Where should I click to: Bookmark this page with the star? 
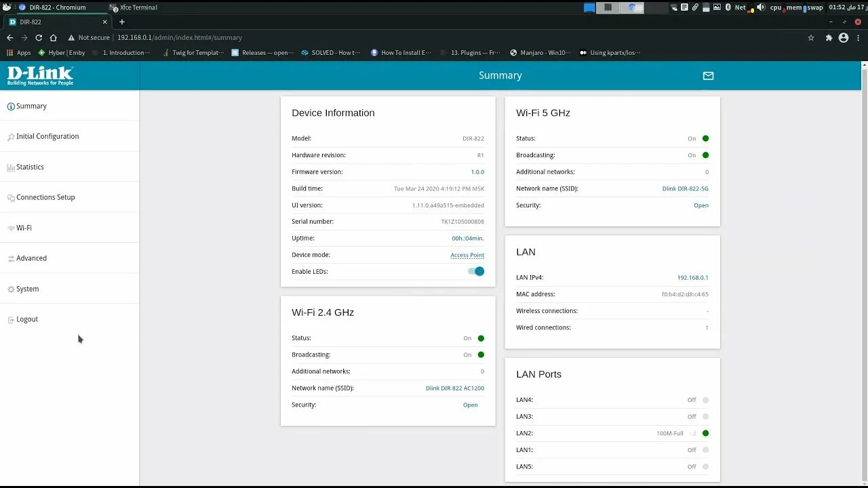[x=810, y=38]
